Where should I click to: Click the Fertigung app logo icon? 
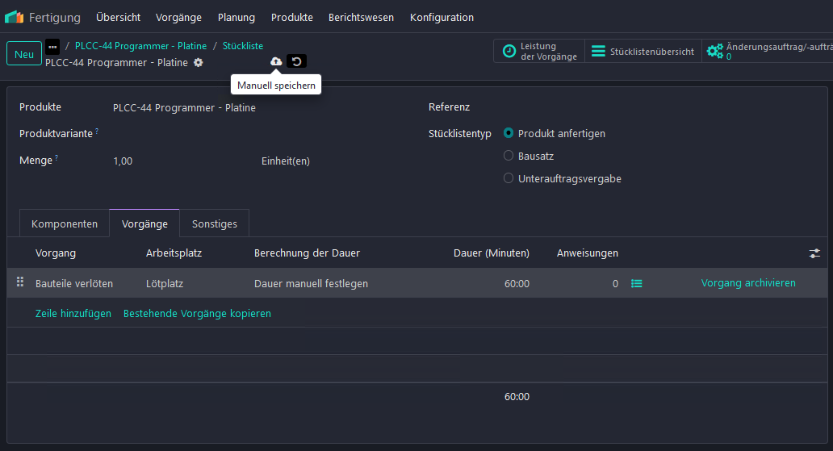14,17
